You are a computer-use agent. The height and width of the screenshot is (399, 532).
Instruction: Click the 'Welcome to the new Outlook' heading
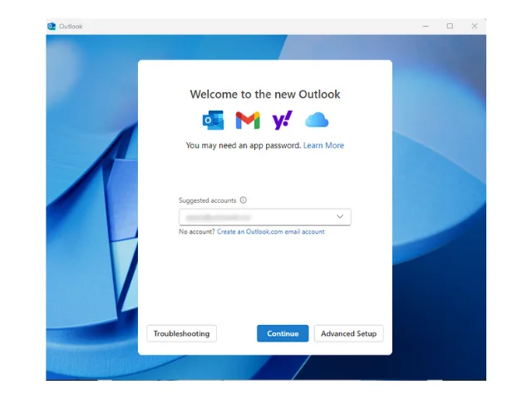tap(265, 94)
